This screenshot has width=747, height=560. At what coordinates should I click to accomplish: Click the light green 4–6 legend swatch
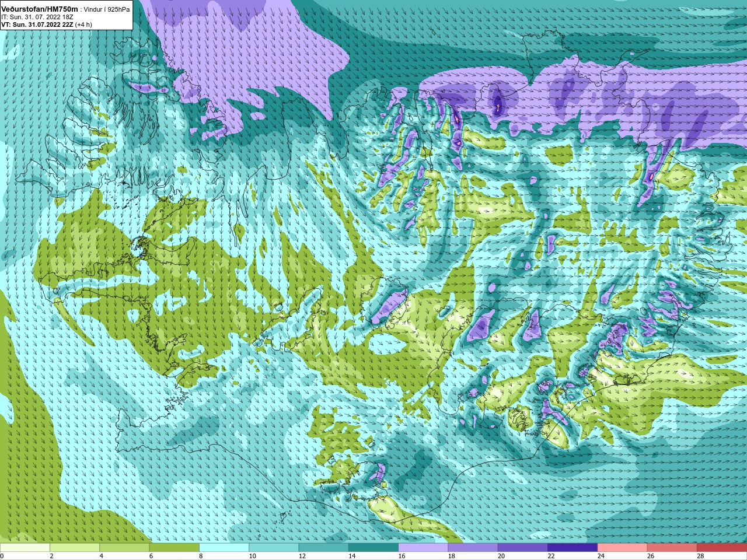click(124, 547)
